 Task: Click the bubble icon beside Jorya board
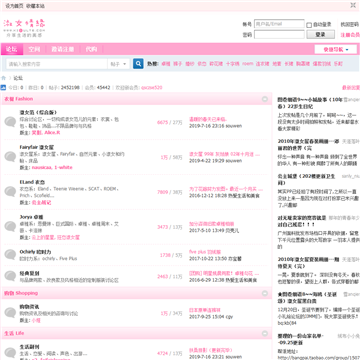(10, 227)
